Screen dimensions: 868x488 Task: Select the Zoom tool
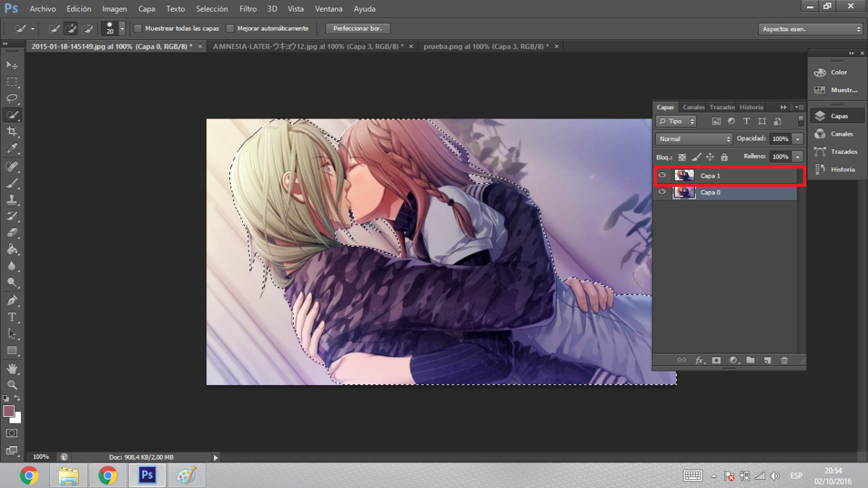[12, 385]
